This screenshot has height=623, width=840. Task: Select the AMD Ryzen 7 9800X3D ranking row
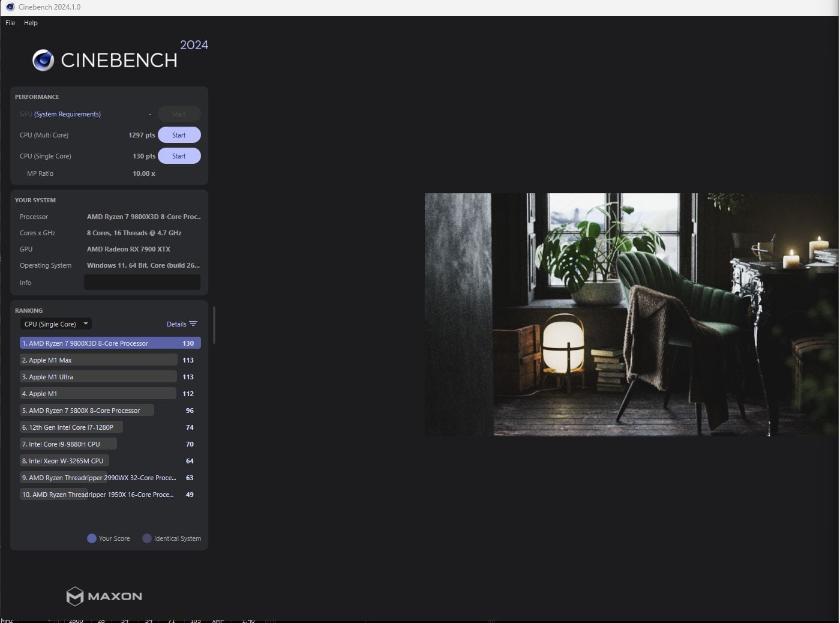click(110, 343)
